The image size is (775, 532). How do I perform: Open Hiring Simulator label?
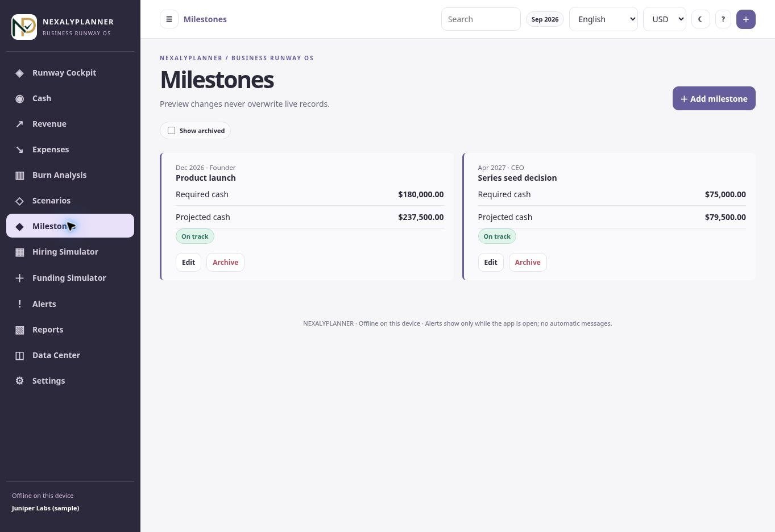pos(65,252)
